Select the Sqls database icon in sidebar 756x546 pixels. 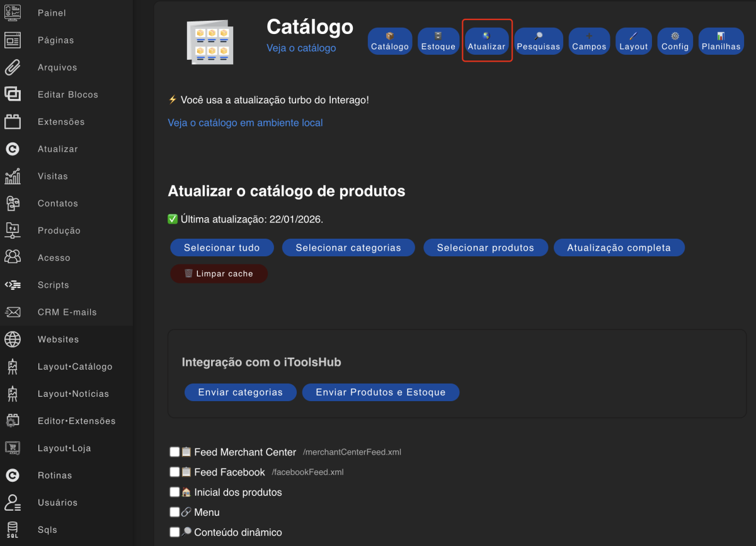(13, 529)
